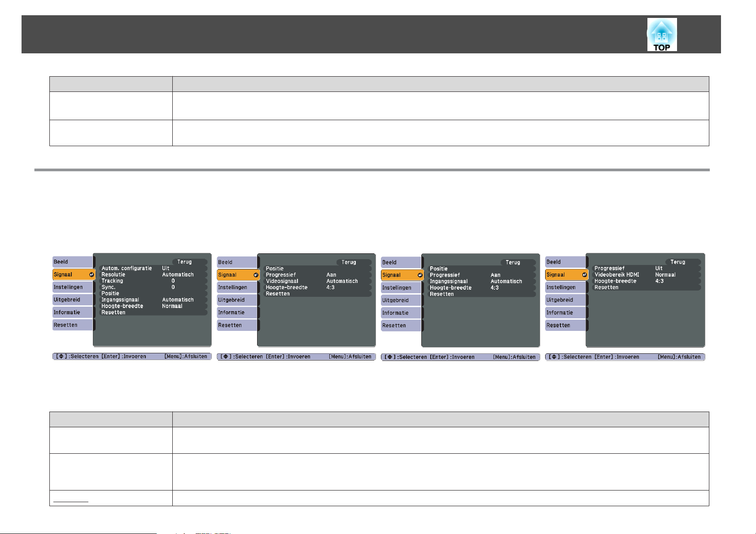756x534 pixels.
Task: Click enter icon on Signaal tab in Videobereik HDMI menu
Action: click(x=584, y=274)
